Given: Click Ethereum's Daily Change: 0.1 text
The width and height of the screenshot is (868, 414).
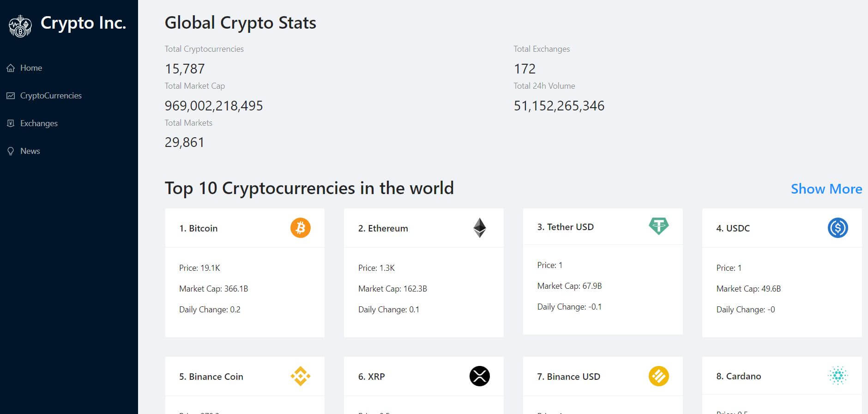Looking at the screenshot, I should tap(389, 310).
